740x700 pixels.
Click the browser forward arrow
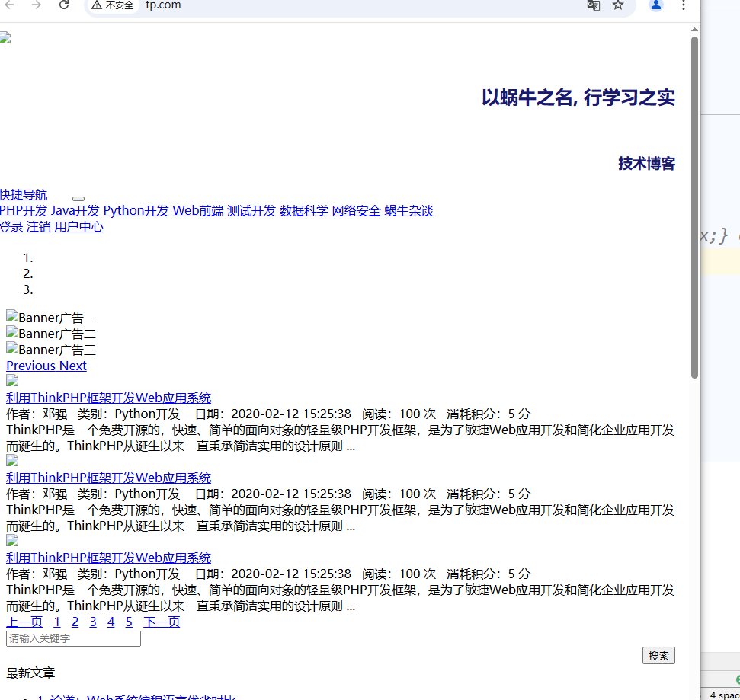pyautogui.click(x=37, y=5)
